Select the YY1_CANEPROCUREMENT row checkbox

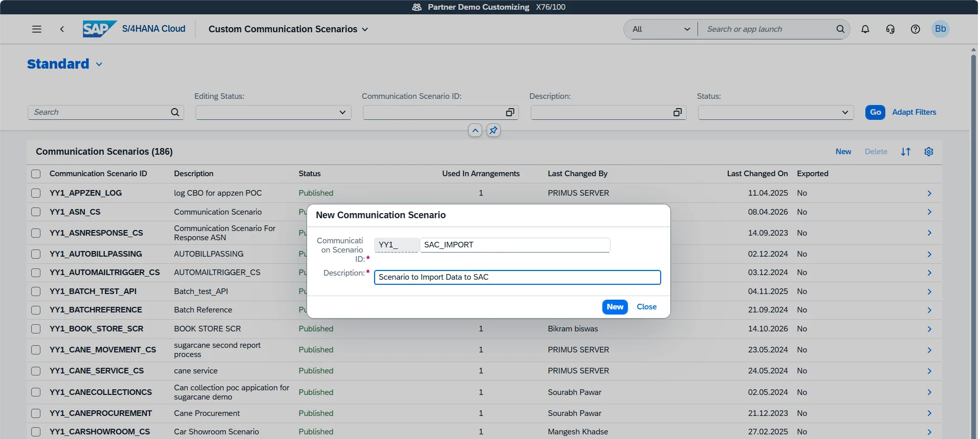36,413
